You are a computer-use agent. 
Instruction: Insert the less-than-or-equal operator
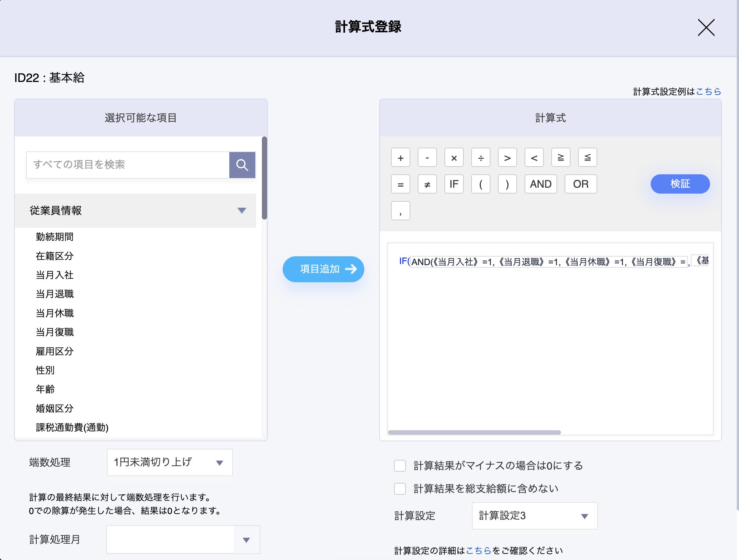(587, 158)
